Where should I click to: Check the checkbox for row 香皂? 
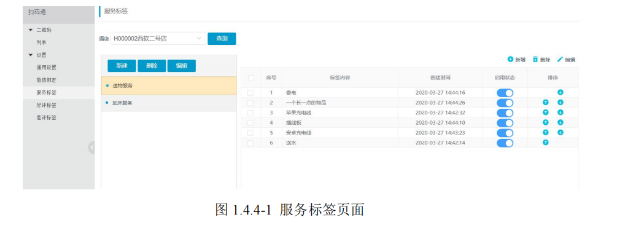click(x=250, y=93)
